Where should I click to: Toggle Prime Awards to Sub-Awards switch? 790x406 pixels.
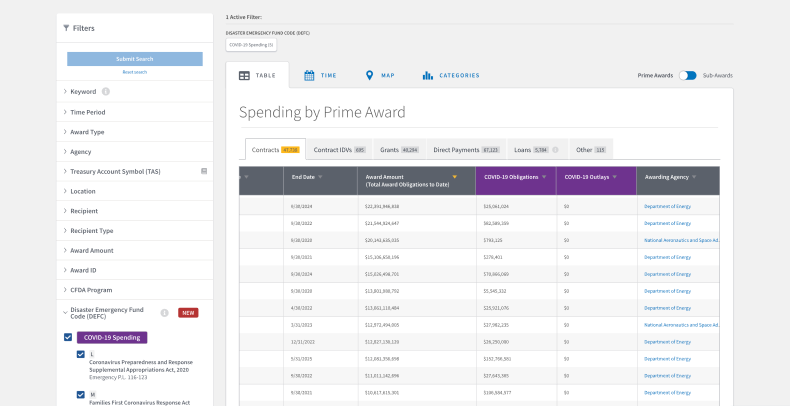point(687,75)
